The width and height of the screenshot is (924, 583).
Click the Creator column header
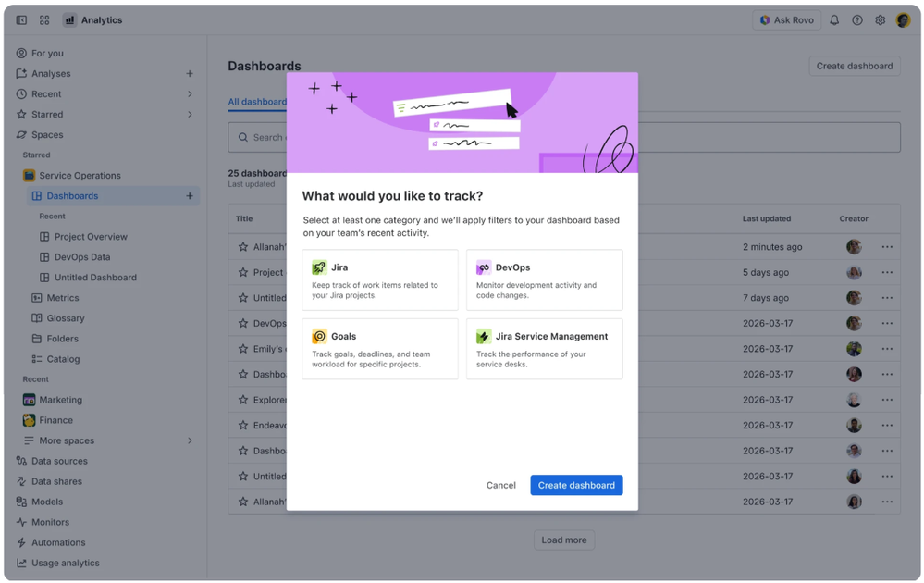pyautogui.click(x=854, y=218)
